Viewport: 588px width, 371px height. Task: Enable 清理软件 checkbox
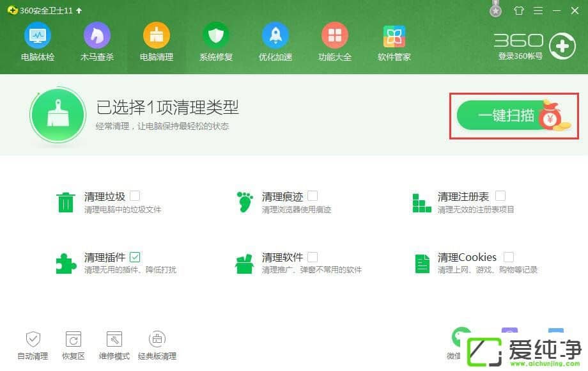(x=313, y=257)
